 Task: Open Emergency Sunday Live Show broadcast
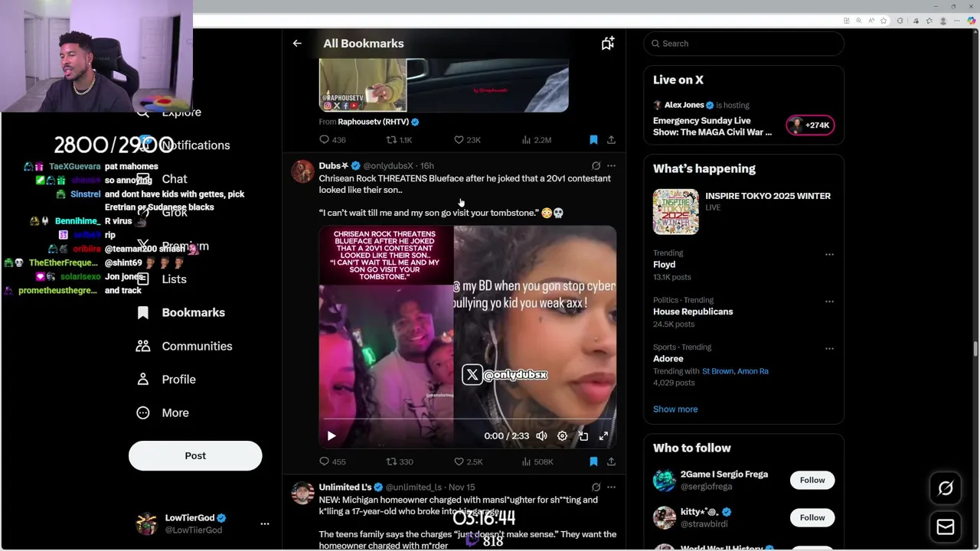point(713,126)
